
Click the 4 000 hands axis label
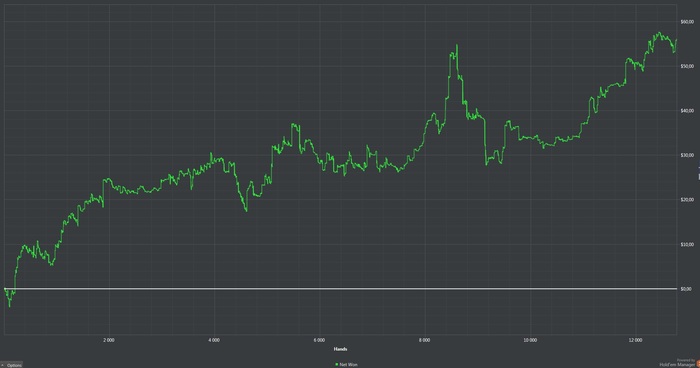pos(214,340)
